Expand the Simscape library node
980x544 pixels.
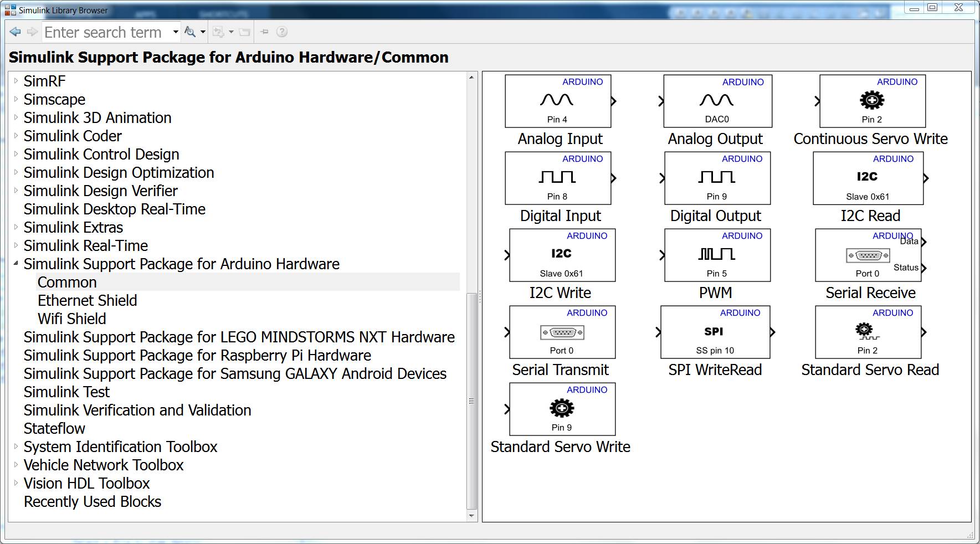[16, 99]
